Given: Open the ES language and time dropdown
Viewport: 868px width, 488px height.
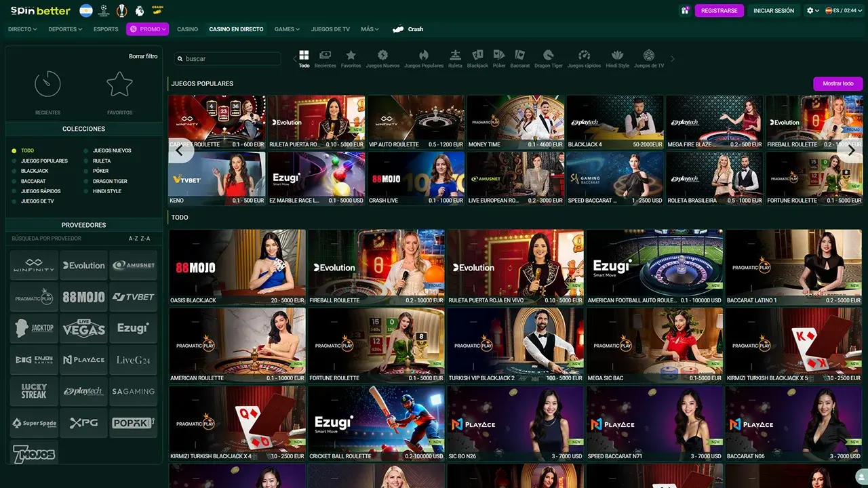Looking at the screenshot, I should tap(844, 11).
